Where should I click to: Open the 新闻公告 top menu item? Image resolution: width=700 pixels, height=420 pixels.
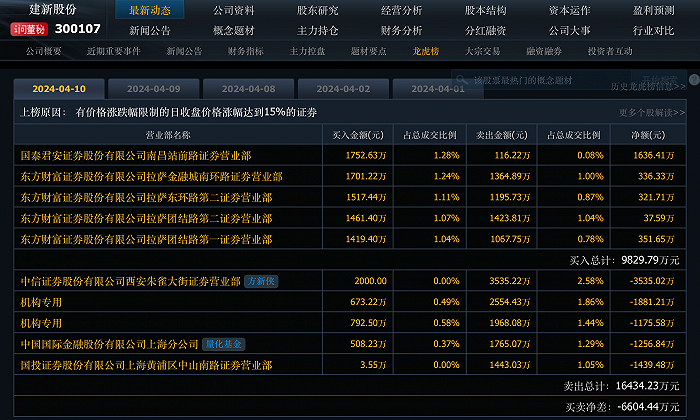click(150, 30)
